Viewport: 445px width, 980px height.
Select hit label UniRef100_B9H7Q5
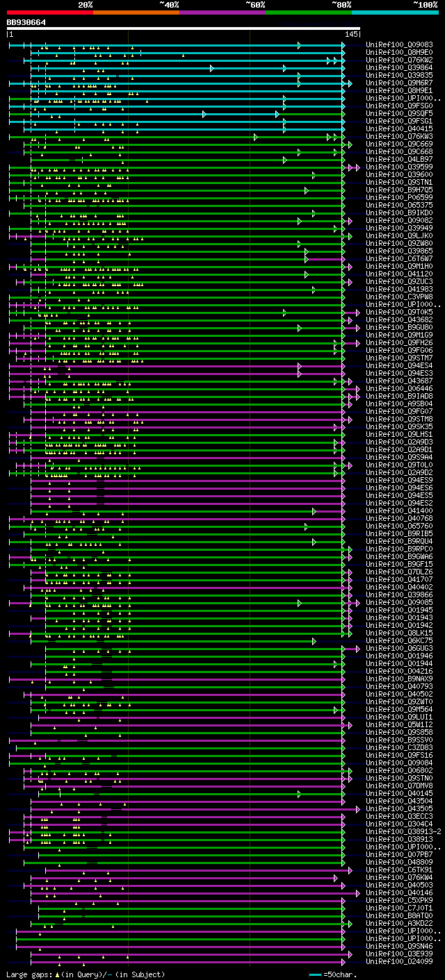(x=399, y=190)
